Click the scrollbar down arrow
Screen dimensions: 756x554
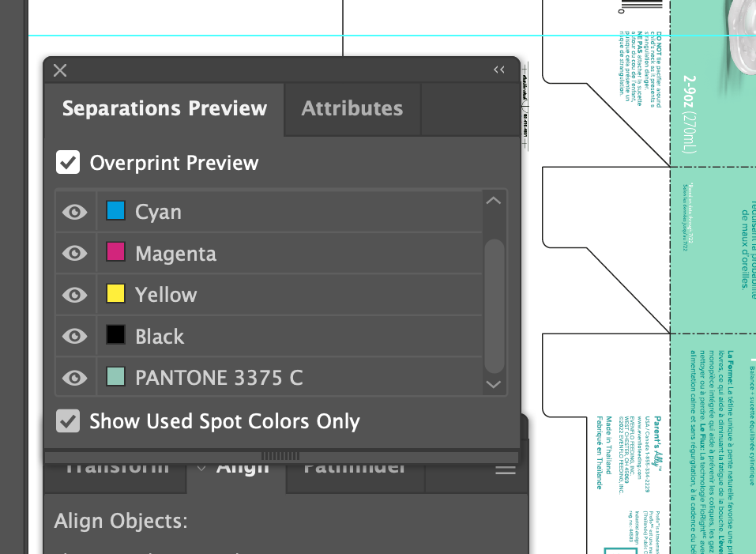click(x=493, y=384)
